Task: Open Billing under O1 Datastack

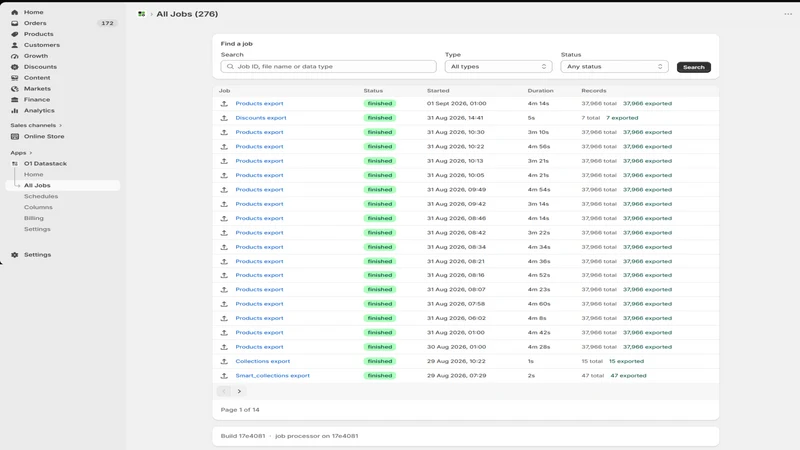Action: click(34, 218)
